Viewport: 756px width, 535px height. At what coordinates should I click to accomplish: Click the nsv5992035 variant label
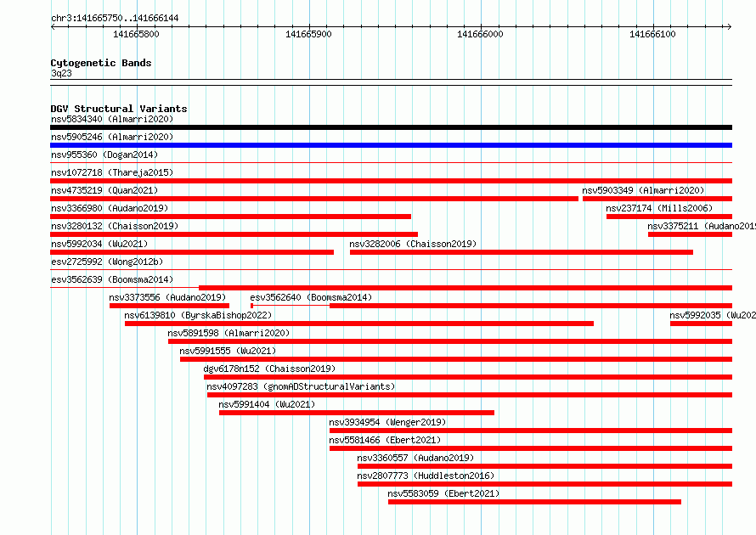click(x=713, y=315)
